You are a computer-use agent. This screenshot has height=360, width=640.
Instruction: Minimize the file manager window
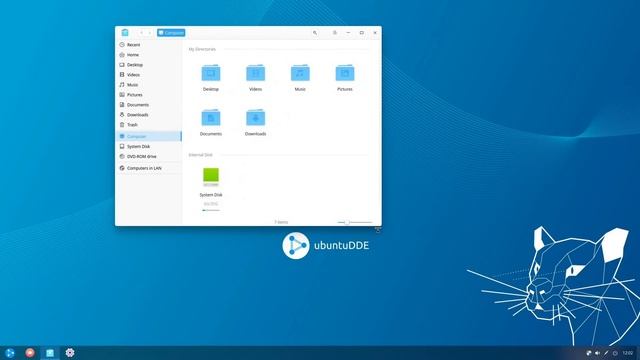tap(348, 33)
